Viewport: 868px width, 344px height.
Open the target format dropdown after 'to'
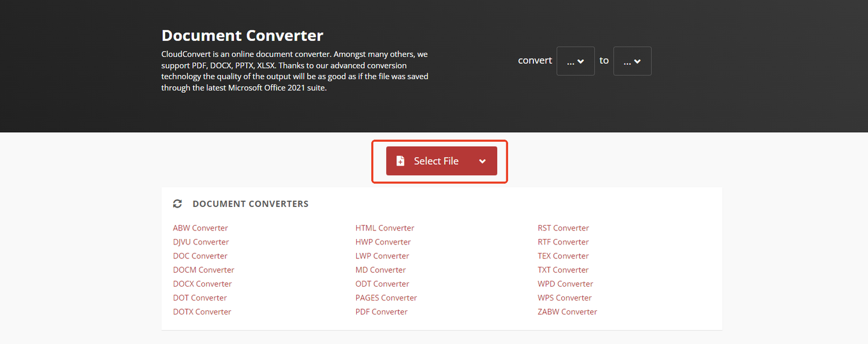tap(632, 61)
